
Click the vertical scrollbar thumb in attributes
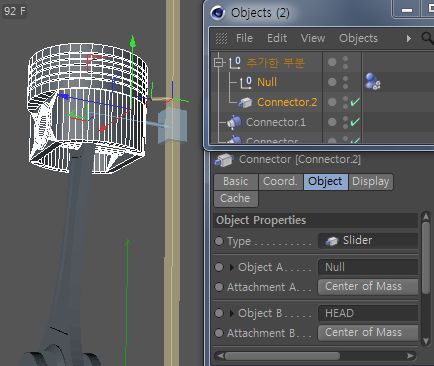tap(426, 258)
